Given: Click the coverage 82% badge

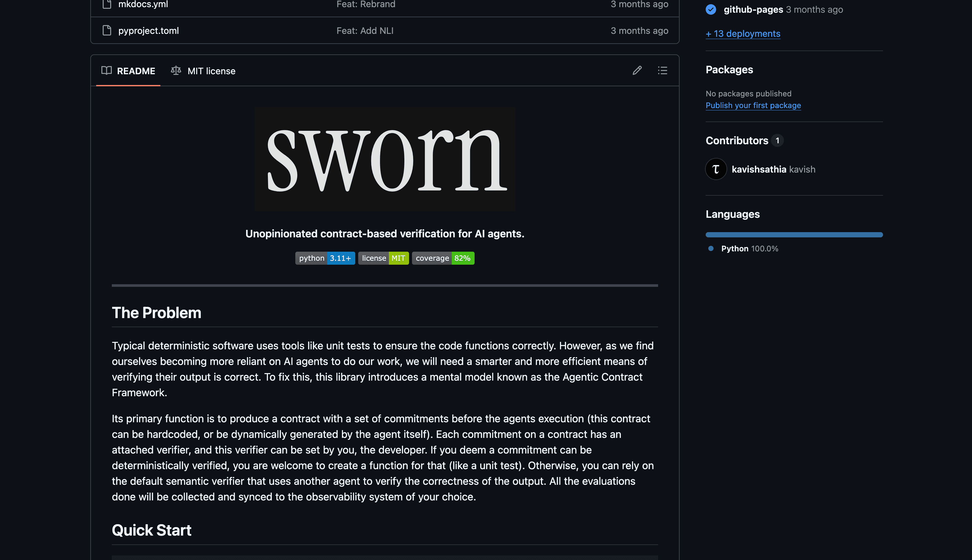Looking at the screenshot, I should tap(443, 258).
